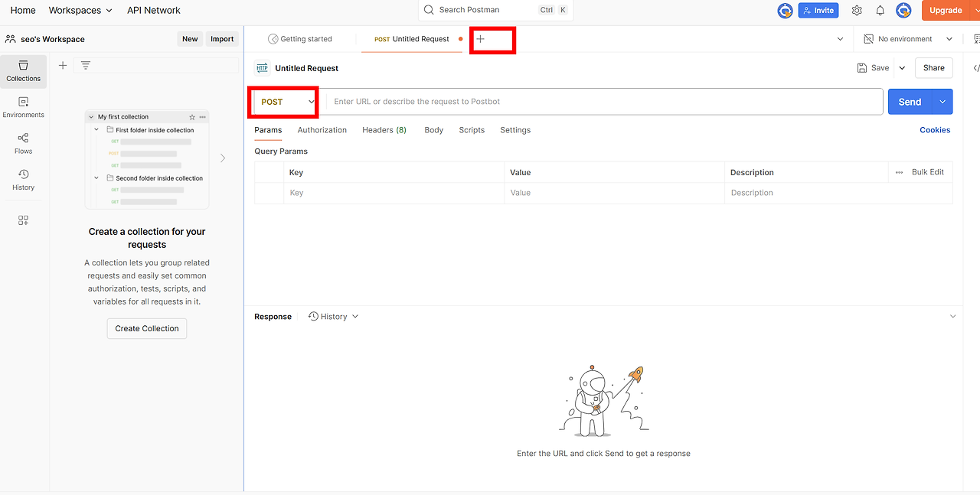
Task: Open the Environments sidebar panel
Action: coord(24,107)
